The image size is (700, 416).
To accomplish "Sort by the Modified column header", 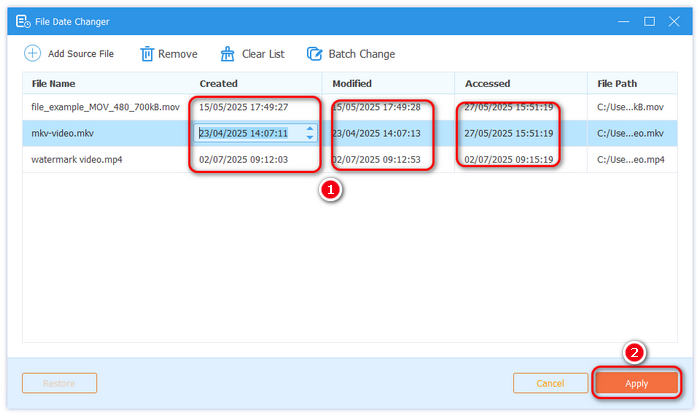I will [x=352, y=83].
